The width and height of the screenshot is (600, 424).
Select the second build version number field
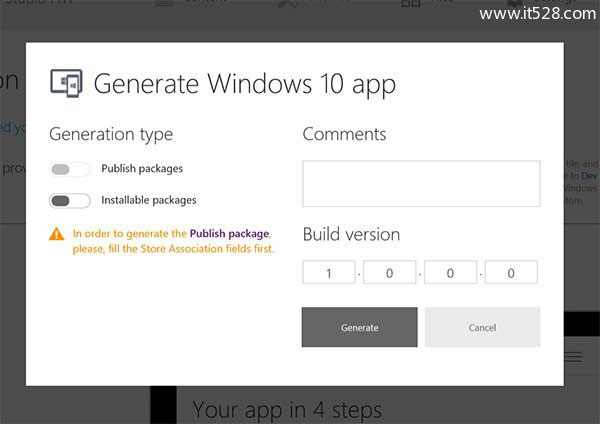tap(390, 272)
